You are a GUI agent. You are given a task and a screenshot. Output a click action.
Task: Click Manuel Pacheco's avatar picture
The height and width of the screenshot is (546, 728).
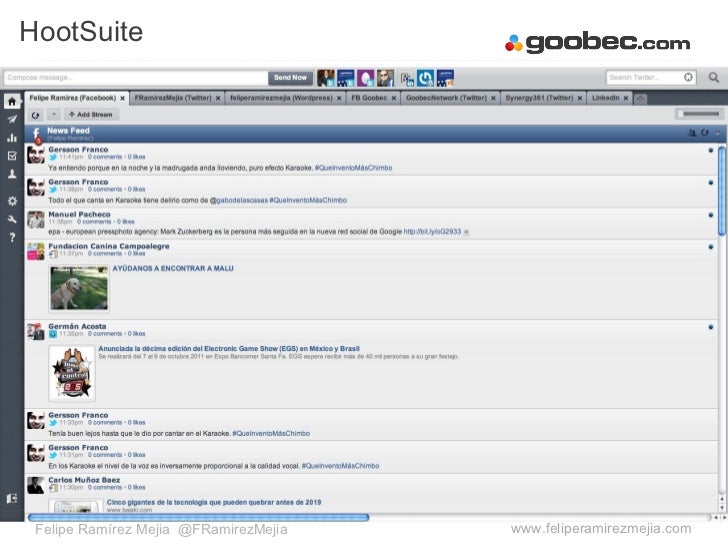(36, 219)
